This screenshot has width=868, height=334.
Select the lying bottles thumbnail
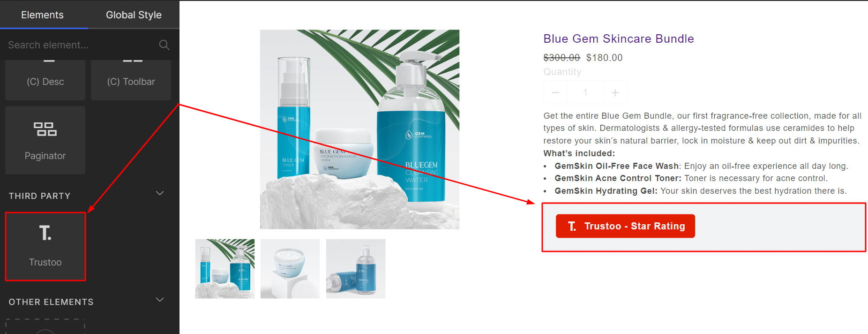356,269
